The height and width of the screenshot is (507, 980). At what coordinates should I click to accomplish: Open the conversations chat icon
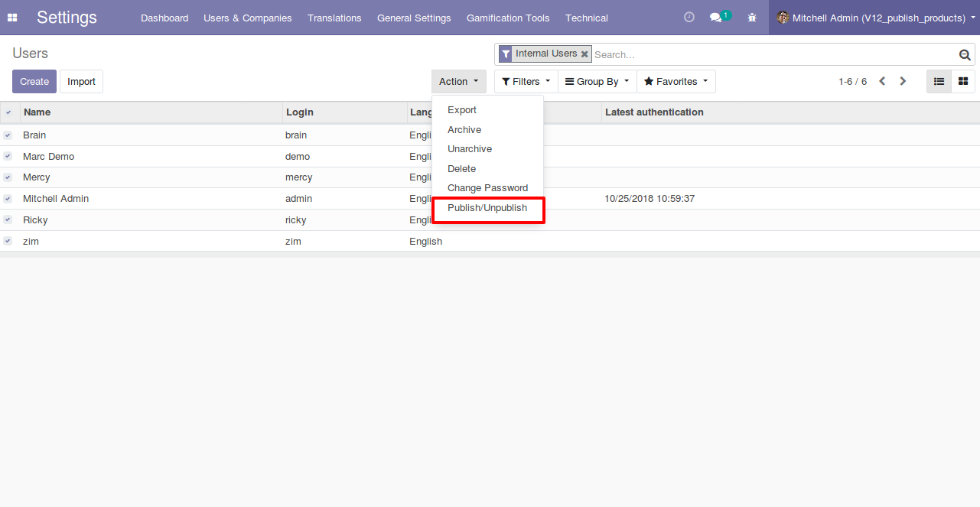click(716, 18)
